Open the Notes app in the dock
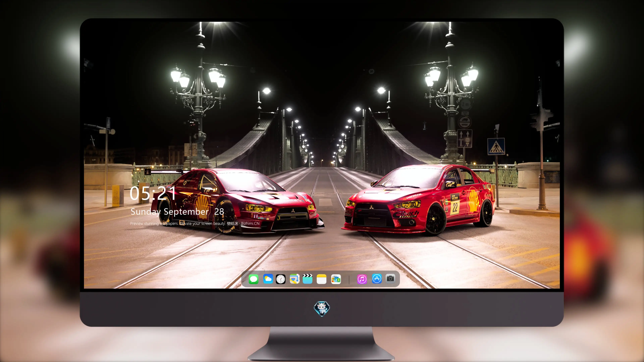This screenshot has width=644, height=362. pyautogui.click(x=321, y=279)
